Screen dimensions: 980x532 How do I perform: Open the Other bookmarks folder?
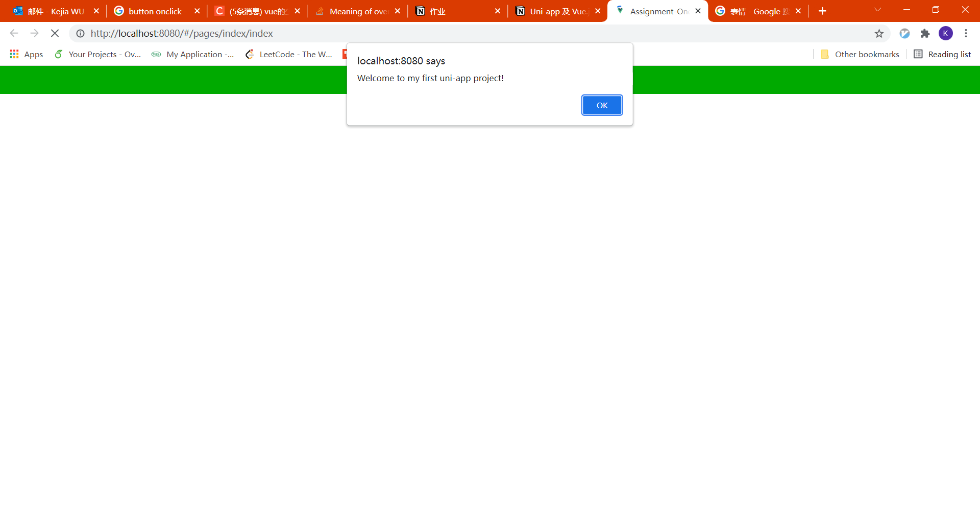click(x=860, y=54)
